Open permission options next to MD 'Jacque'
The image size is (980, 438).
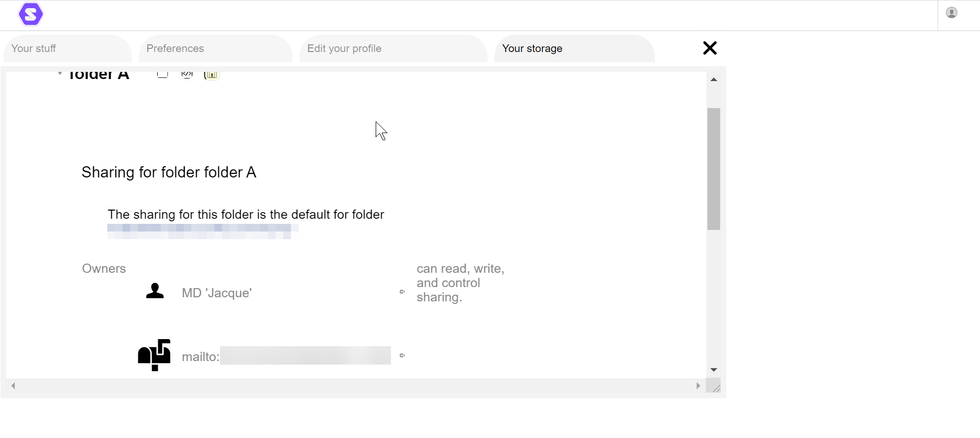pyautogui.click(x=402, y=292)
